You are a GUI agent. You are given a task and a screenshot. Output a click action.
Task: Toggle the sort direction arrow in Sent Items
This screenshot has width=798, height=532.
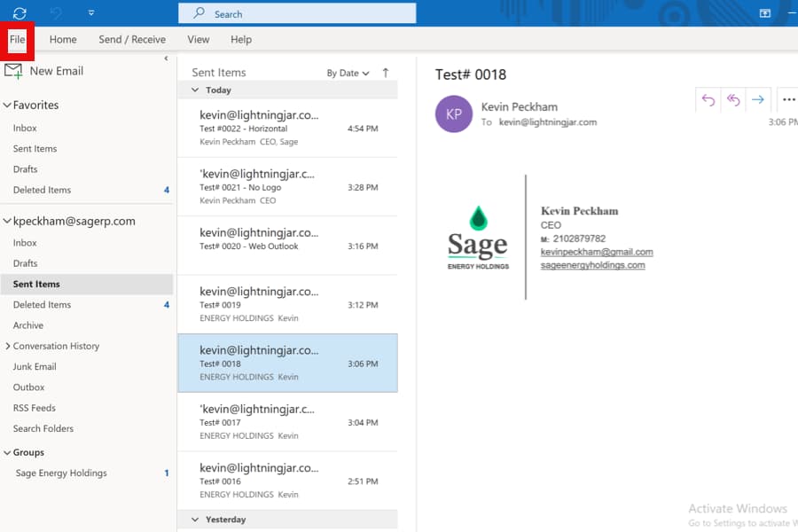[x=387, y=72]
